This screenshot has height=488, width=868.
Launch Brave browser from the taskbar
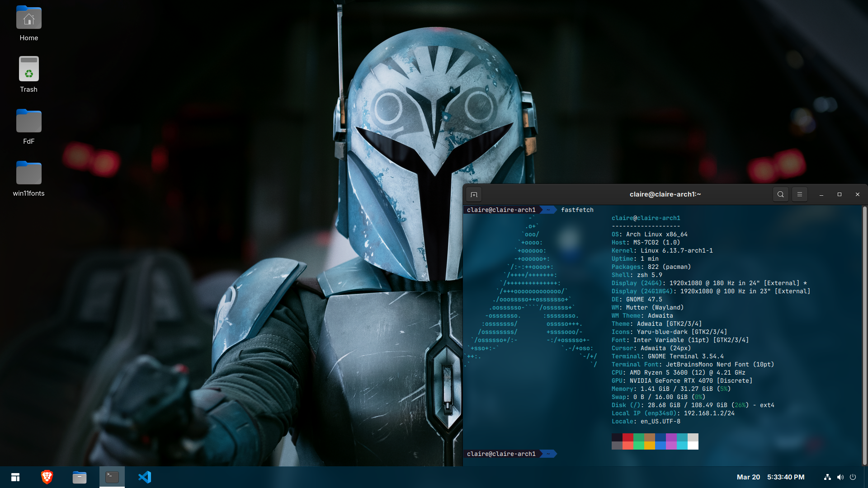click(x=47, y=477)
